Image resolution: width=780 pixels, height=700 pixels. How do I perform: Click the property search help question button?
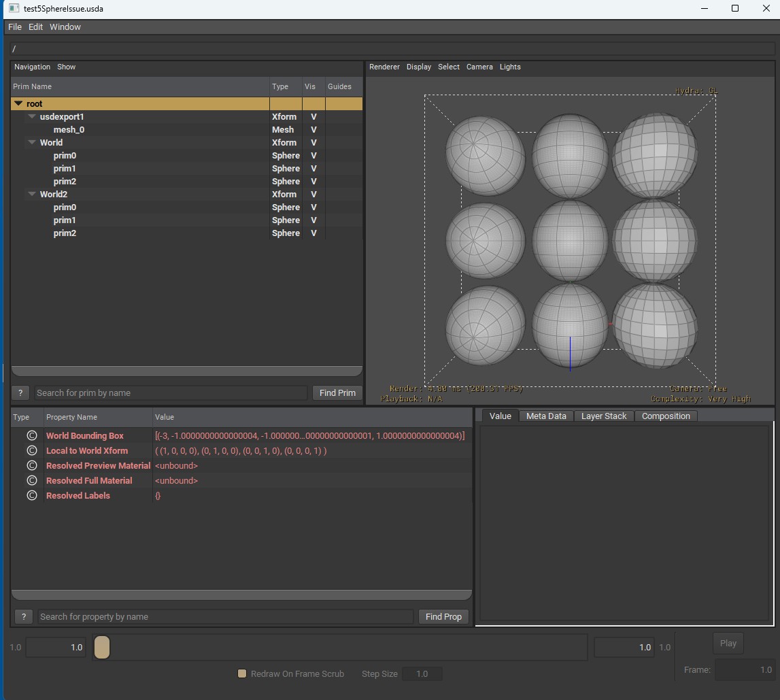(24, 617)
